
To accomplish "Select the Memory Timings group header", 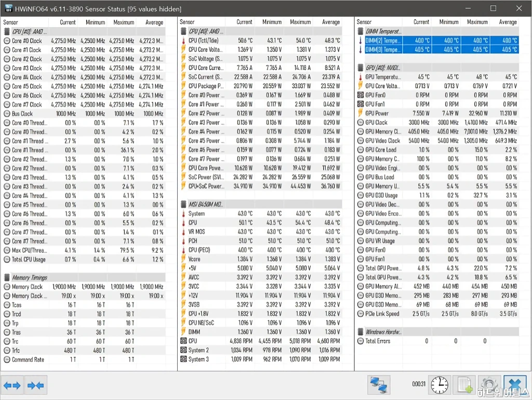I will [30, 278].
